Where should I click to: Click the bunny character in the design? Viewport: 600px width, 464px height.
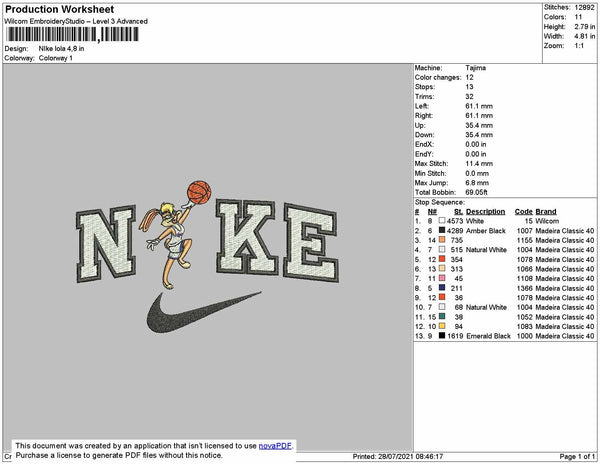170,245
